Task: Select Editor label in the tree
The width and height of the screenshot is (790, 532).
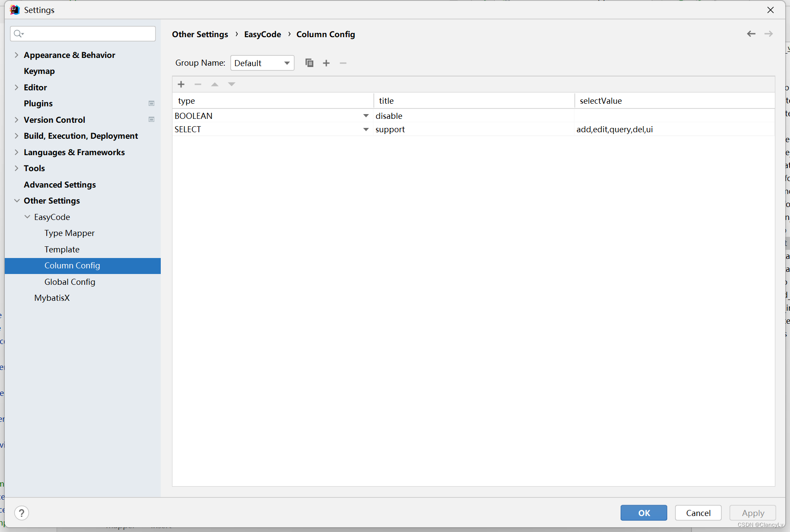Action: (35, 87)
